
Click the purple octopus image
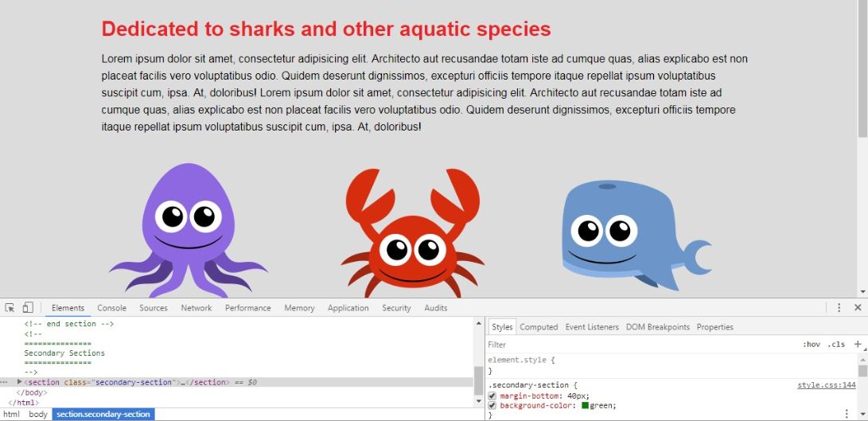click(x=189, y=228)
